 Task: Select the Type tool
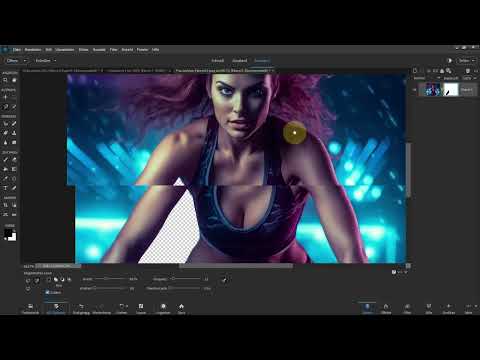(x=5, y=188)
